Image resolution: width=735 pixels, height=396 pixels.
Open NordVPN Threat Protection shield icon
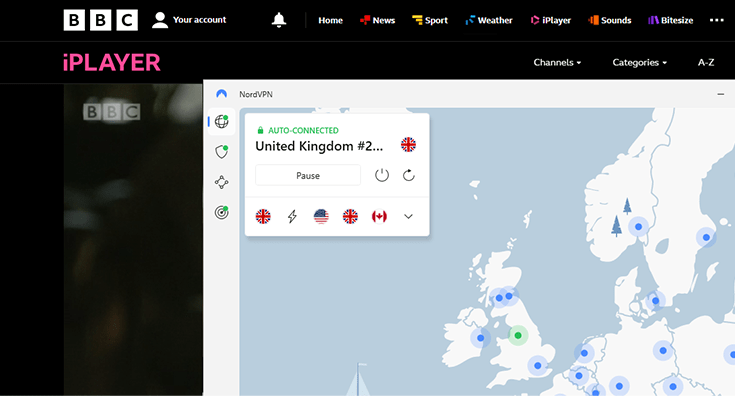(x=221, y=151)
